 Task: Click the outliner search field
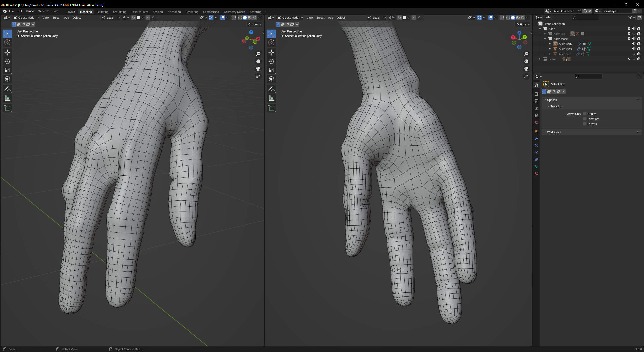tap(586, 18)
